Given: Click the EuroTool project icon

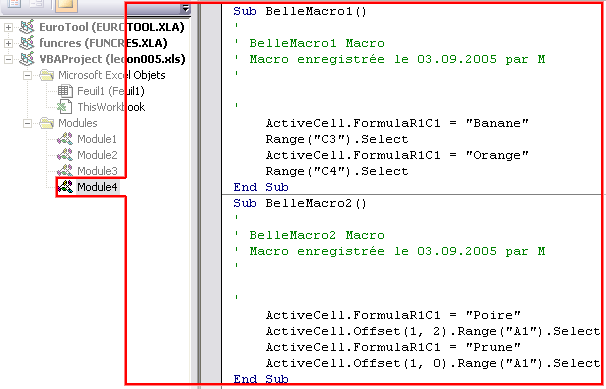Looking at the screenshot, I should [x=27, y=27].
